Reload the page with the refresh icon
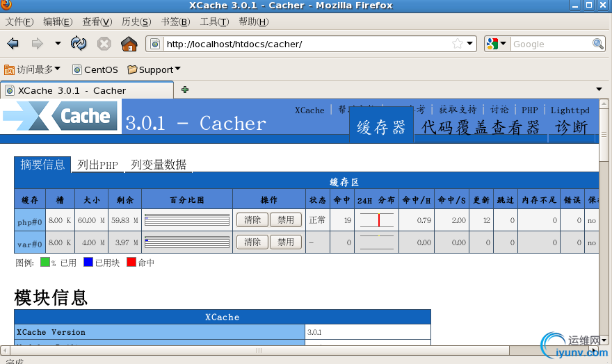The width and height of the screenshot is (612, 364). click(x=79, y=43)
